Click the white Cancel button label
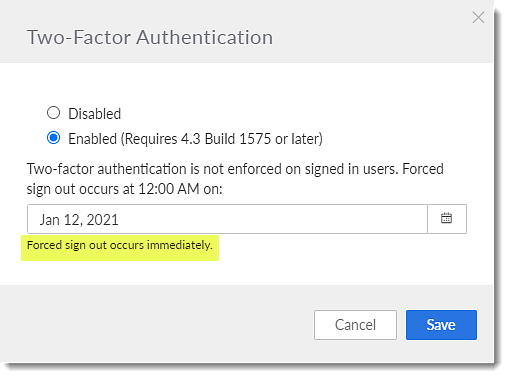This screenshot has width=509, height=378. tap(355, 325)
